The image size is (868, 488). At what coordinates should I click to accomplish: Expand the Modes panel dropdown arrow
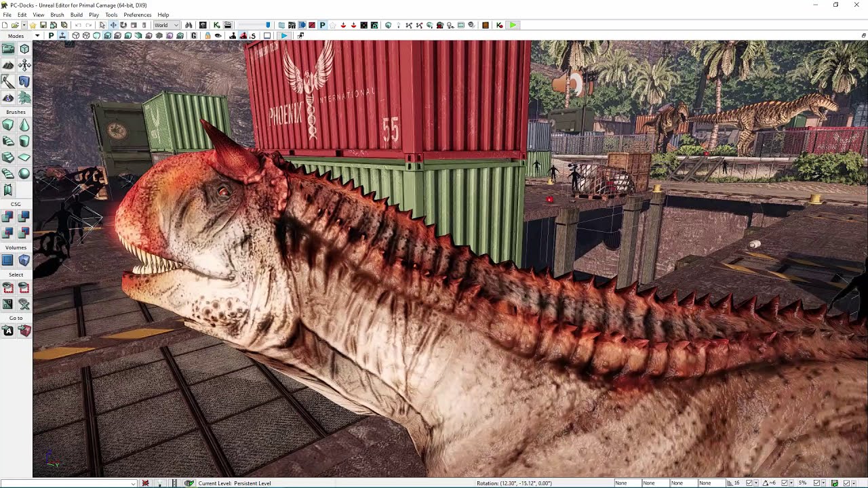tap(37, 35)
